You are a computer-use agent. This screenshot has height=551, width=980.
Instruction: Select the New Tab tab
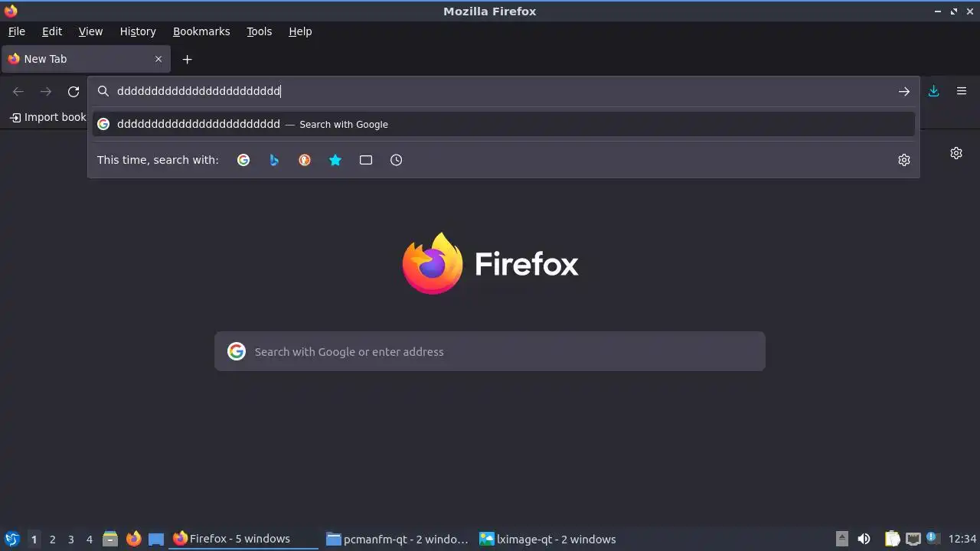click(86, 59)
